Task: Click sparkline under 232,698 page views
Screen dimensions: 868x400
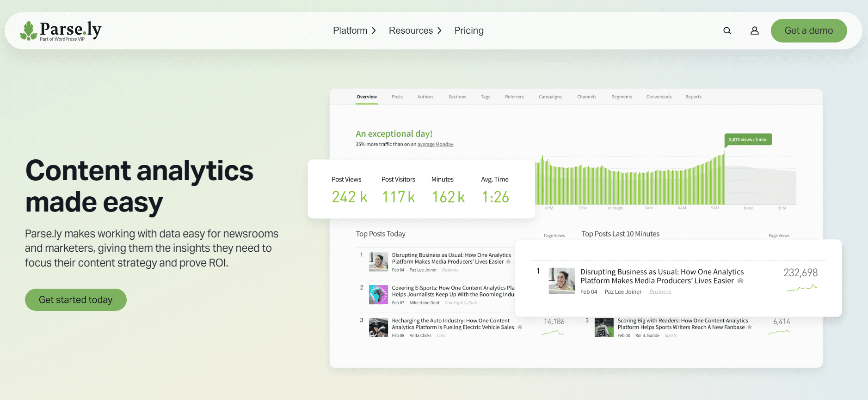Action: [x=801, y=288]
